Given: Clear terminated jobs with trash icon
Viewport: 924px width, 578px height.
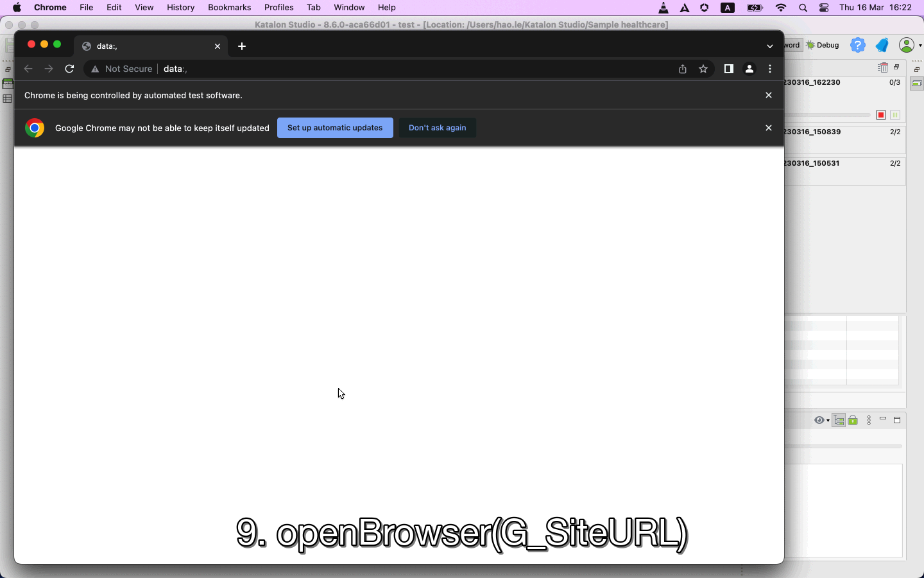Looking at the screenshot, I should (x=884, y=68).
